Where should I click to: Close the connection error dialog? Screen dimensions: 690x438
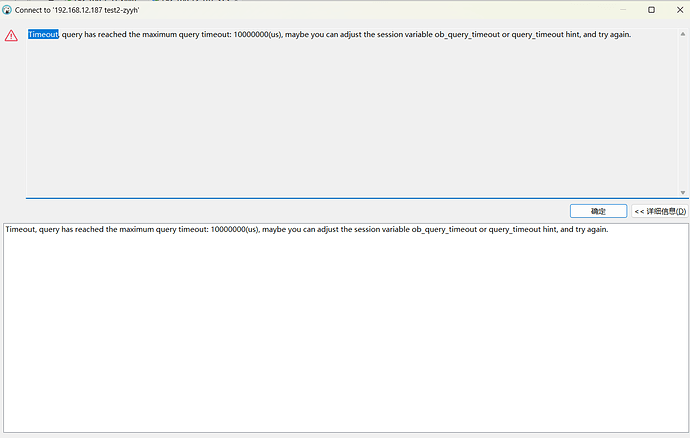click(679, 9)
